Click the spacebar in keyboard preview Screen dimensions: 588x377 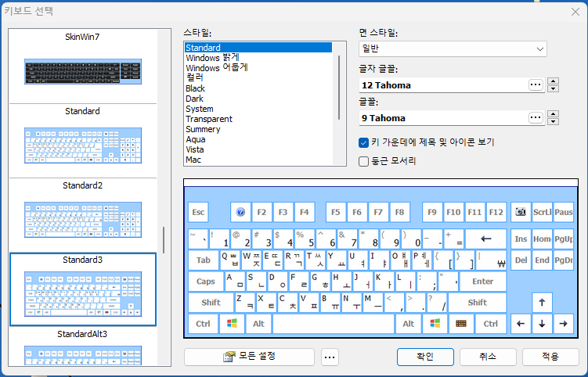334,323
